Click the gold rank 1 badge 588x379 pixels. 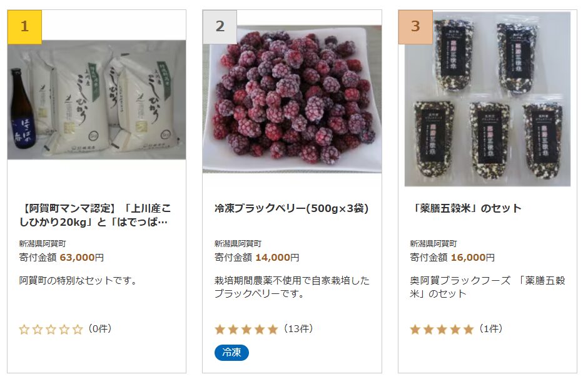(24, 27)
